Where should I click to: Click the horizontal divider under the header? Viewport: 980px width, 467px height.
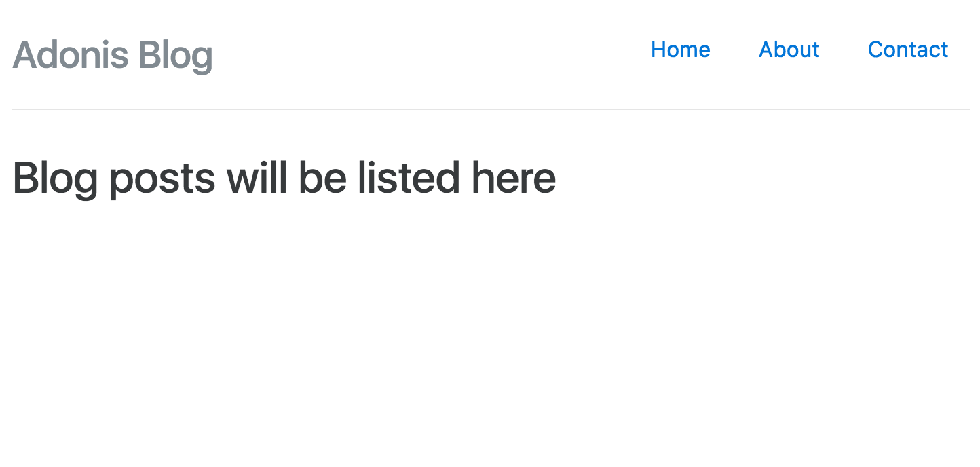490,109
